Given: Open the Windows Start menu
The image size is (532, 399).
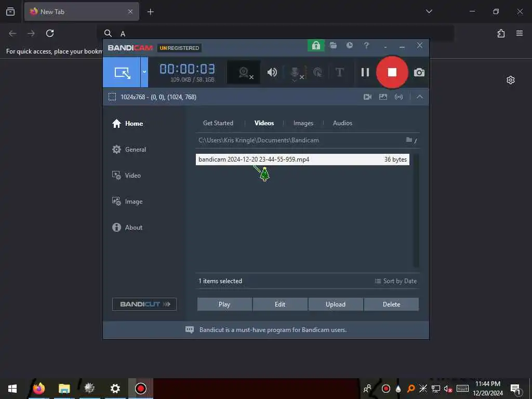Looking at the screenshot, I should 12,389.
